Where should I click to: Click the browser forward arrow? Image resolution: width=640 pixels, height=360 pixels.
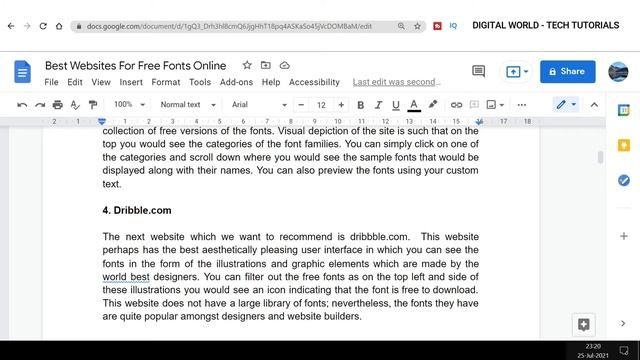27,26
